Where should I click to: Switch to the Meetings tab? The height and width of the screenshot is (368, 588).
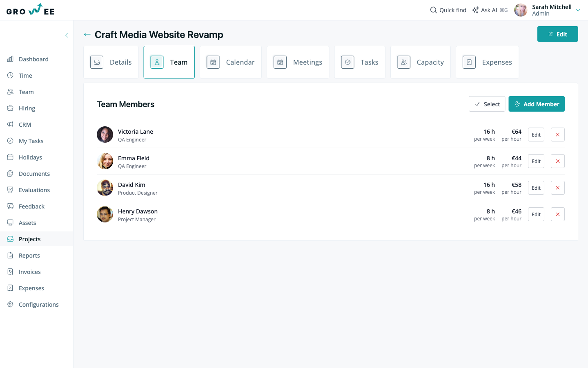(x=298, y=62)
